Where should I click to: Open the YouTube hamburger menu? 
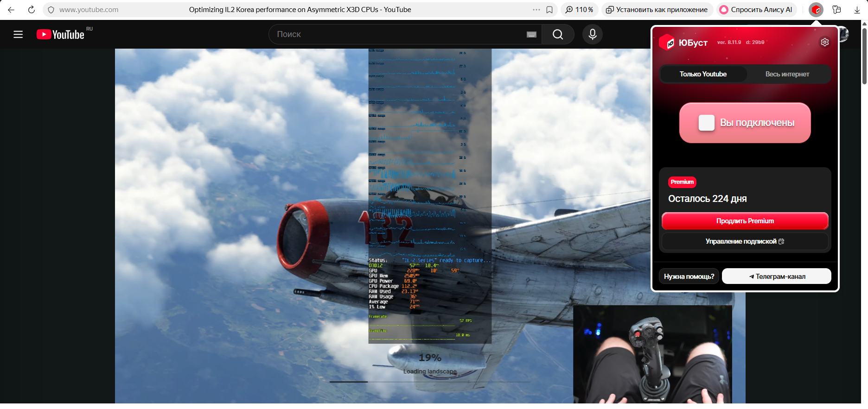(18, 34)
